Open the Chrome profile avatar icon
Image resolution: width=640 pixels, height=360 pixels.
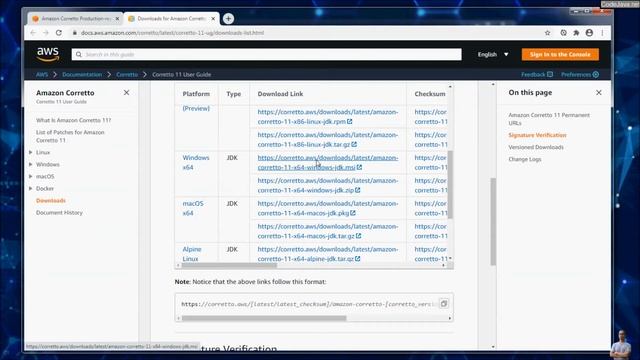coord(589,33)
